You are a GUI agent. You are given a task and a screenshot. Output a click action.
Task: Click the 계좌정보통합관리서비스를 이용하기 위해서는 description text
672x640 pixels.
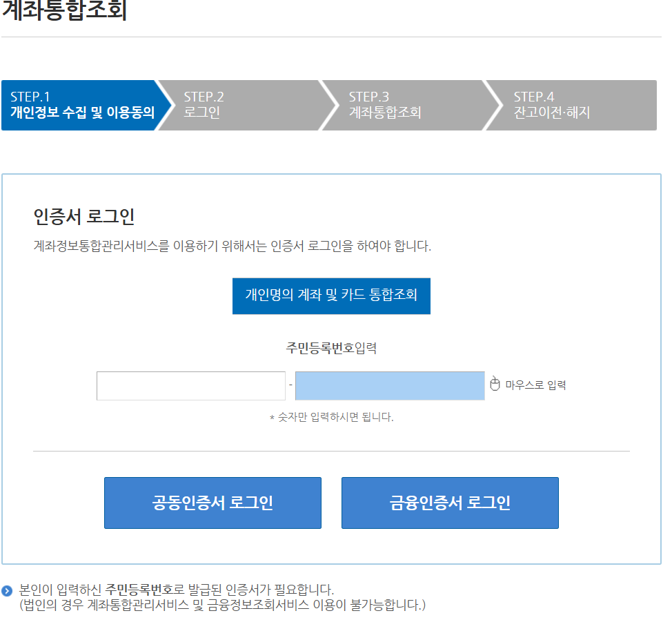point(233,246)
